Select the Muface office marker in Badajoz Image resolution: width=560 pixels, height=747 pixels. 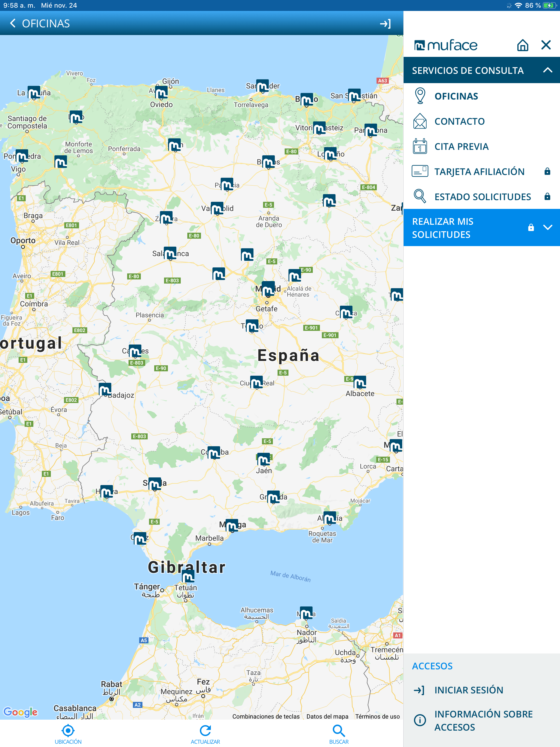coord(105,390)
